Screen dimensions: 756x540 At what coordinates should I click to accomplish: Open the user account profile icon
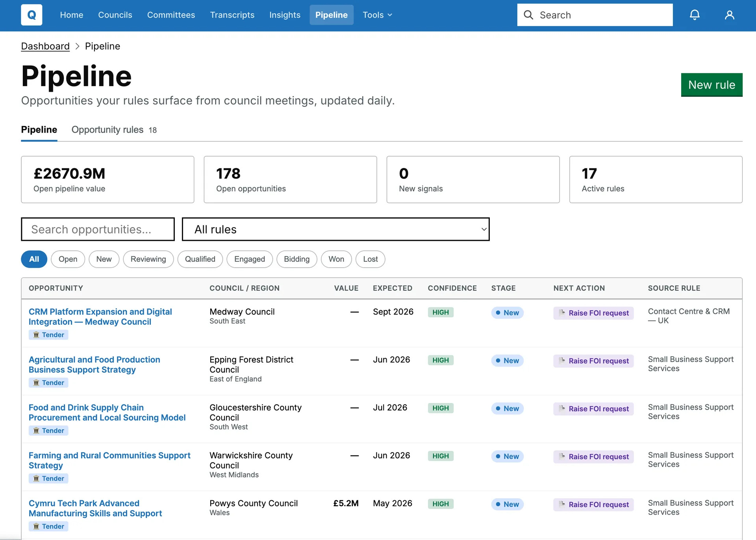(729, 15)
